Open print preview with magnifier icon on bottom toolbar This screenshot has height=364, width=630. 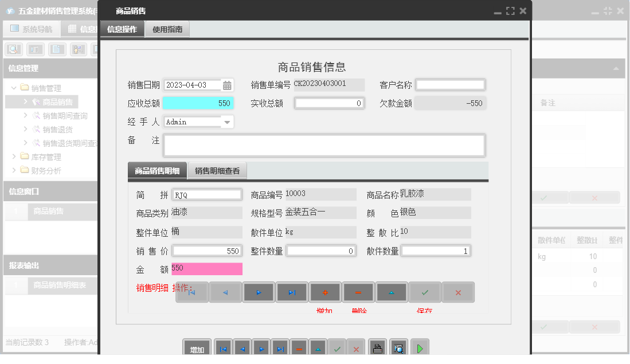point(398,347)
